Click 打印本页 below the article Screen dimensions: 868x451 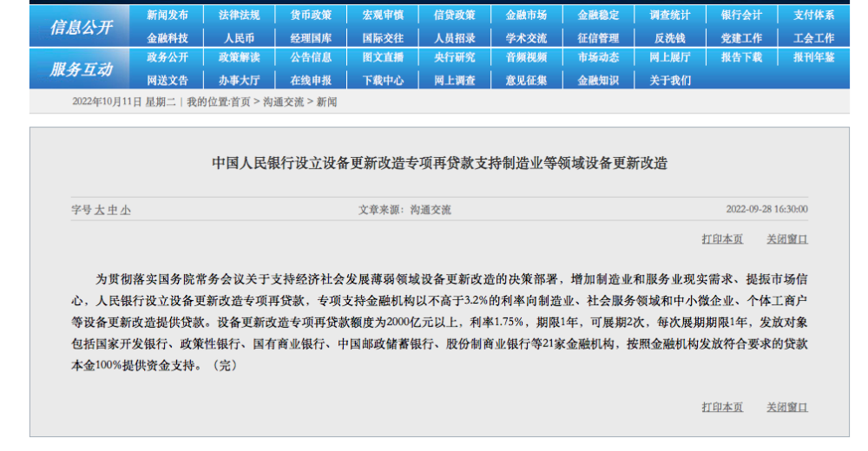tap(722, 408)
